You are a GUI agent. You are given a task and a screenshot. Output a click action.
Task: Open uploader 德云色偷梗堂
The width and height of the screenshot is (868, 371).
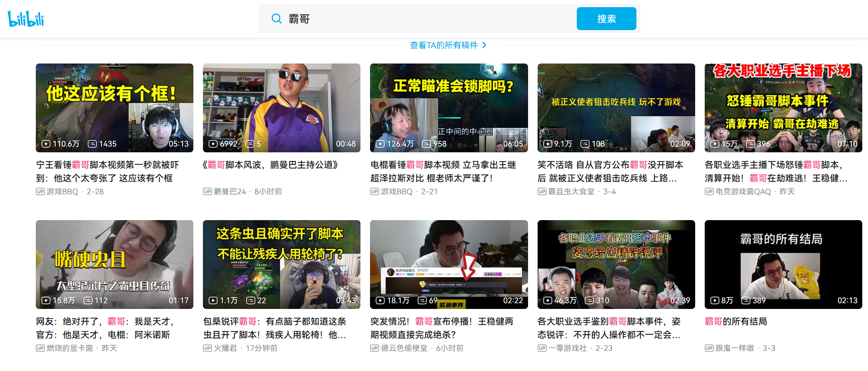point(404,348)
